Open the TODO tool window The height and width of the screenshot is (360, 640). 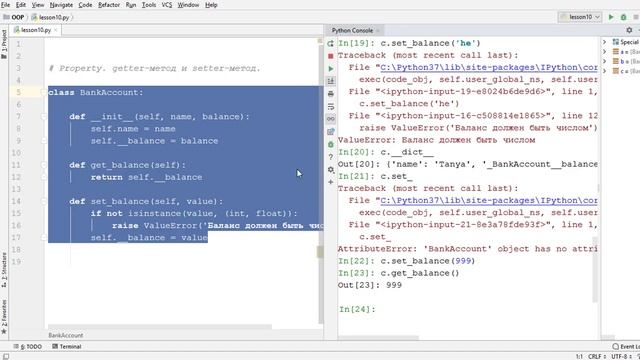coord(28,347)
